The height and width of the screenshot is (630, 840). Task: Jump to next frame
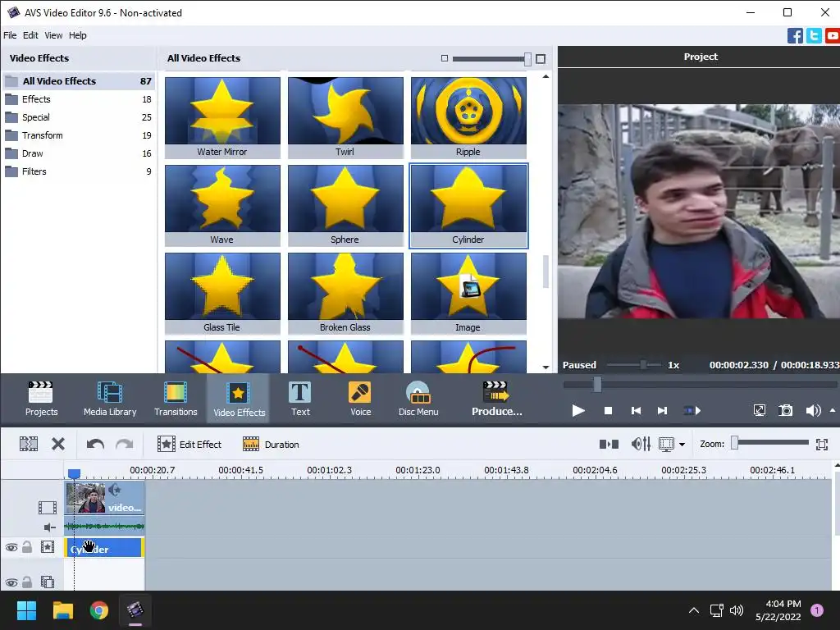click(x=663, y=411)
